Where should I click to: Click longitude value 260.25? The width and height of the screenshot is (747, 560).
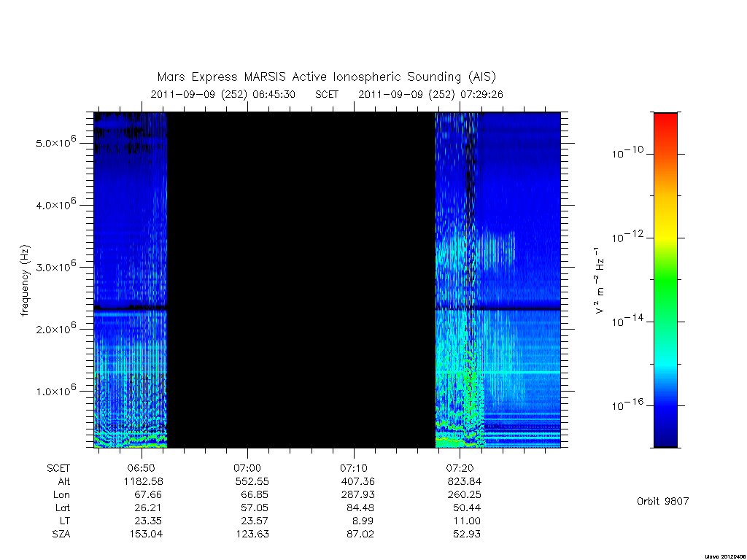(x=465, y=495)
